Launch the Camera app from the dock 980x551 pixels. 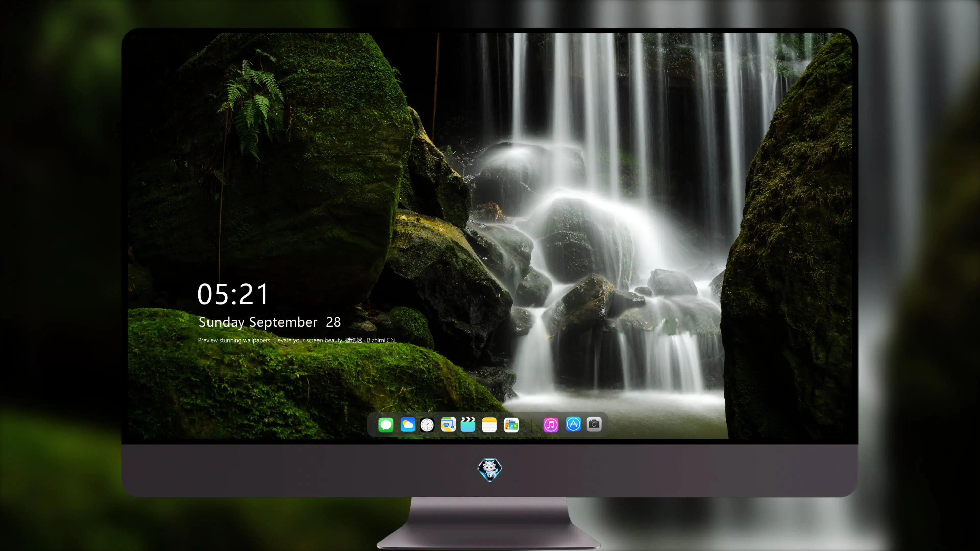click(x=594, y=424)
